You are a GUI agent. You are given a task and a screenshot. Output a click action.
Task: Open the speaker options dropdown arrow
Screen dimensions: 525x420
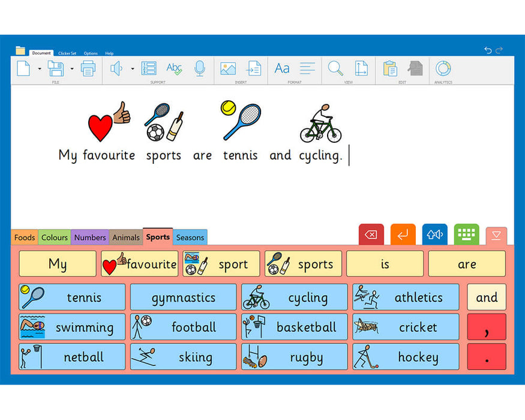(133, 69)
